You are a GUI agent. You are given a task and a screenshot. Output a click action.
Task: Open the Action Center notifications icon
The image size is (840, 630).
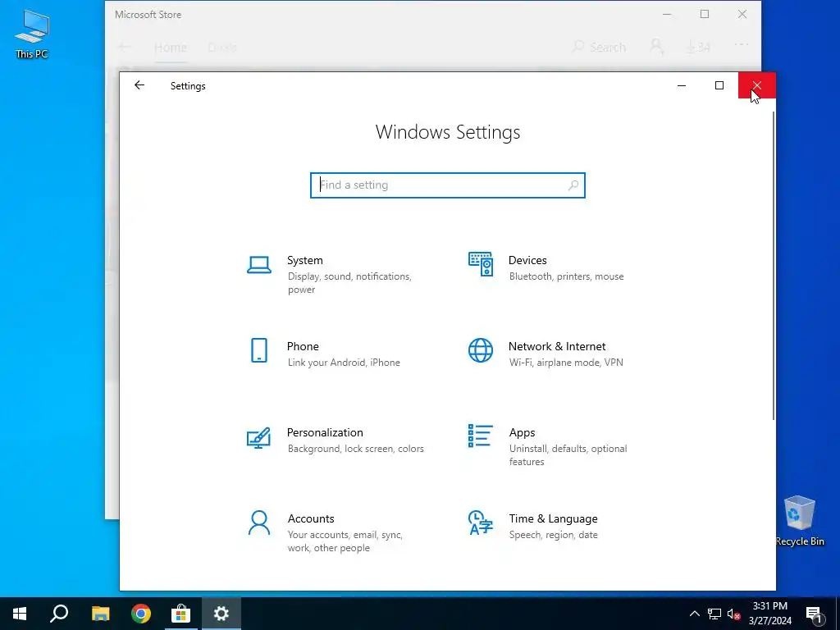point(814,614)
